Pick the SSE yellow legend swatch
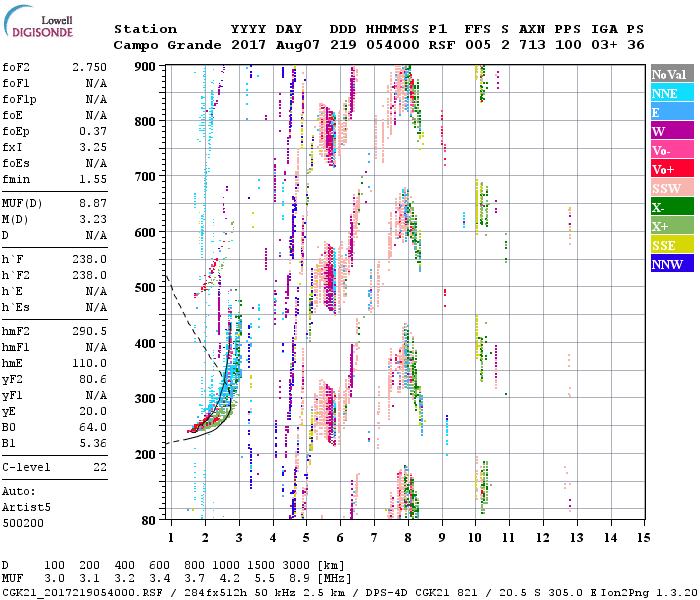Screen dimensions: 700x600 click(x=671, y=245)
